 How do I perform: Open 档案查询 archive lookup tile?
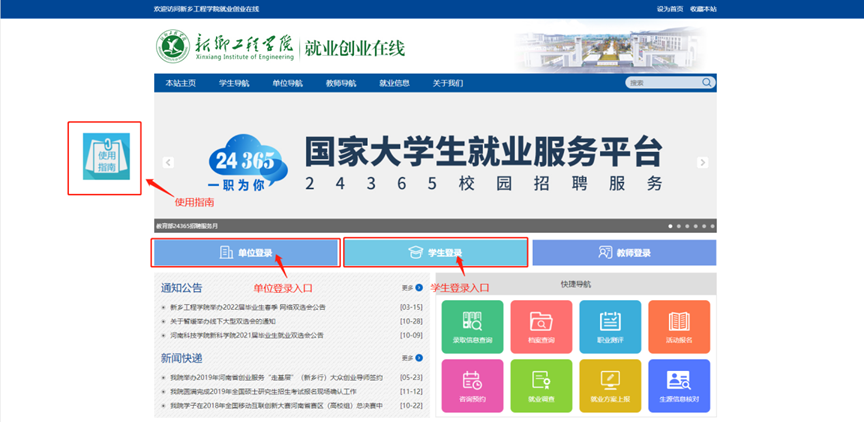click(541, 327)
